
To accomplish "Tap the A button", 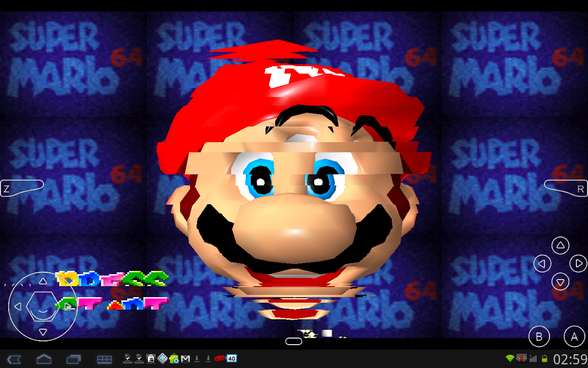I will point(574,337).
